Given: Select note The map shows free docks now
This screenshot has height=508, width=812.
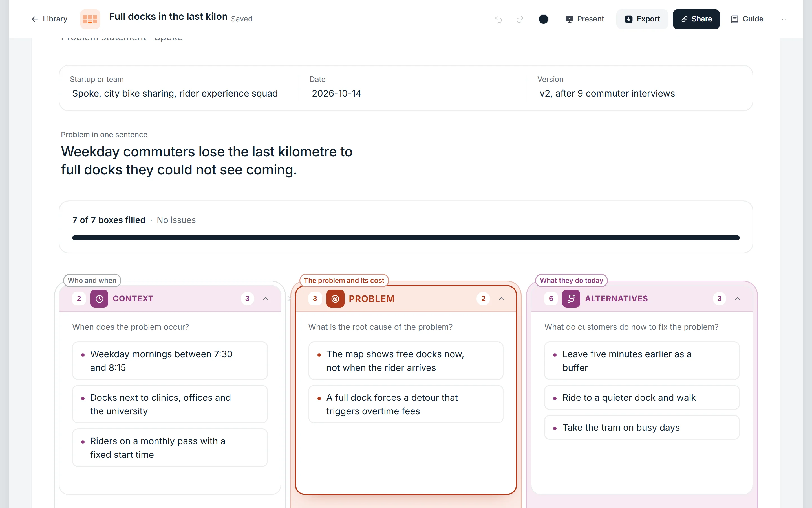Looking at the screenshot, I should pos(406,361).
